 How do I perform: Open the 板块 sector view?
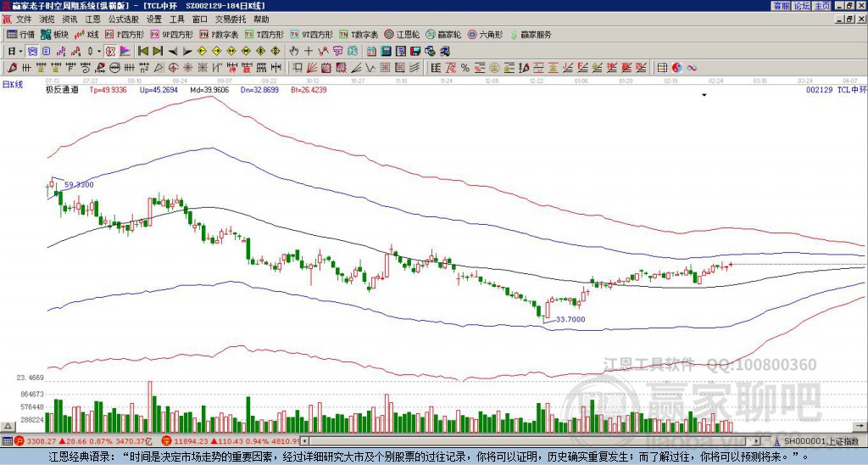[55, 34]
